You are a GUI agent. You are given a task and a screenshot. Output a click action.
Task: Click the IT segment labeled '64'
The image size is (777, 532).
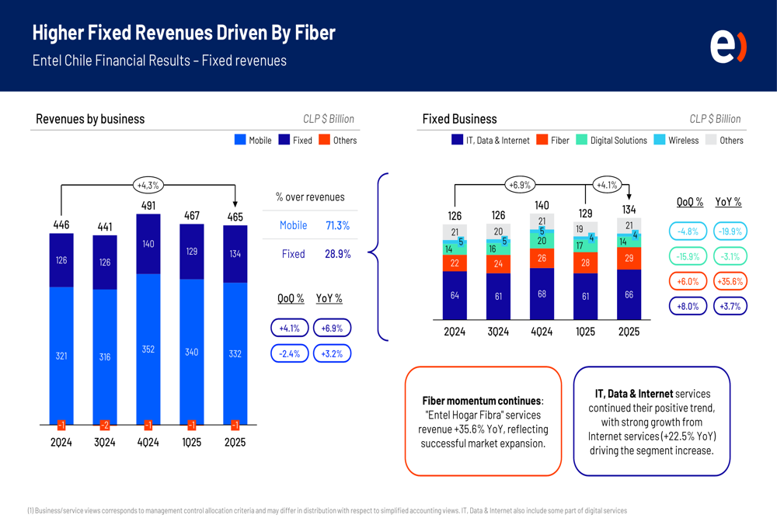coord(455,295)
